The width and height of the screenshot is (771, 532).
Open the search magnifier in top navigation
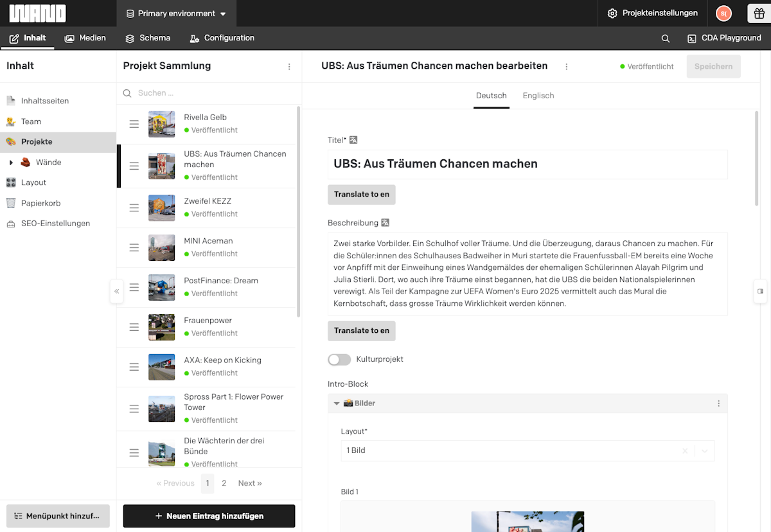click(x=666, y=39)
